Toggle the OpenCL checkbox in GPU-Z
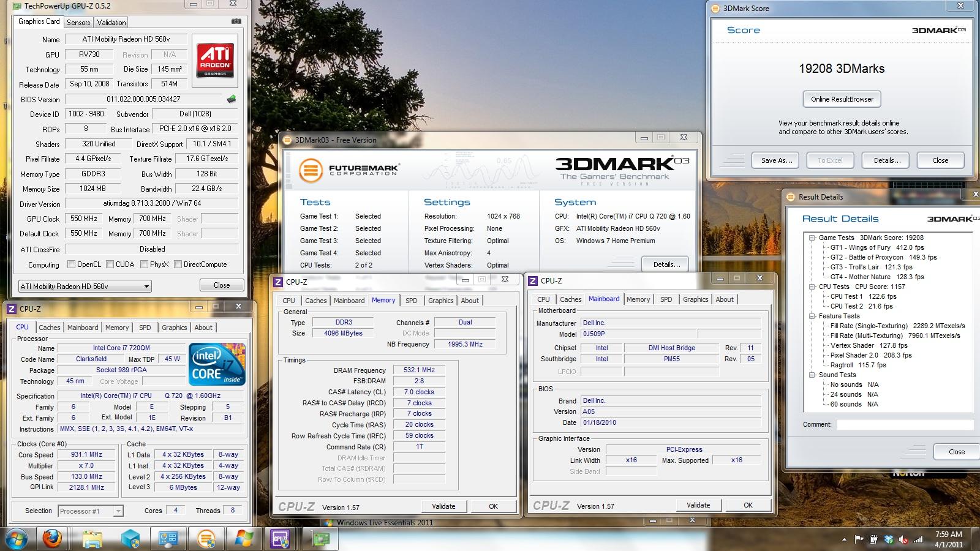 (72, 264)
